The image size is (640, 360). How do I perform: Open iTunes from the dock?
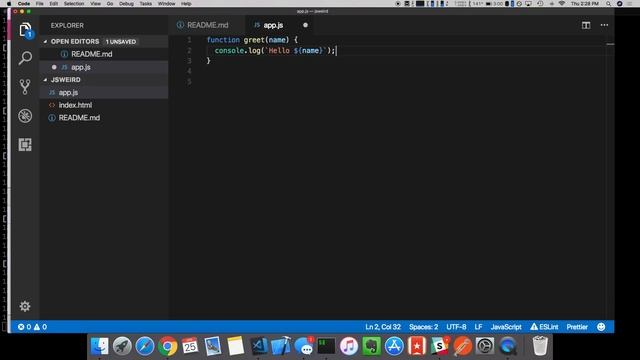click(349, 346)
